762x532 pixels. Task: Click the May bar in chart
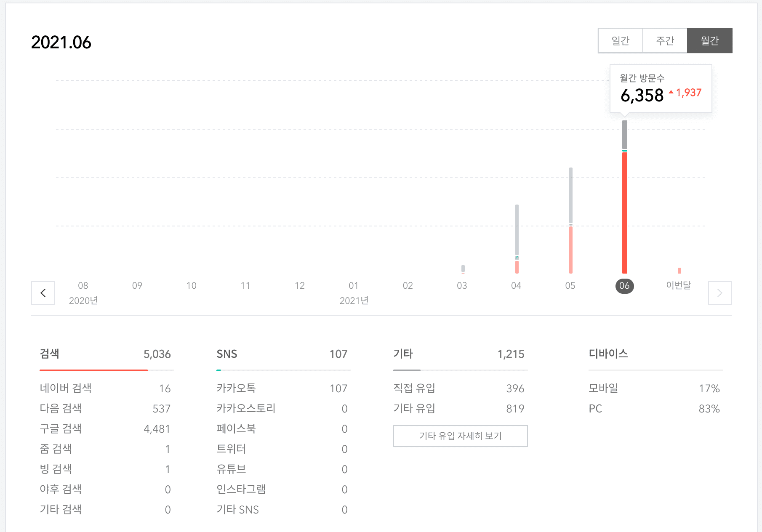point(571,221)
